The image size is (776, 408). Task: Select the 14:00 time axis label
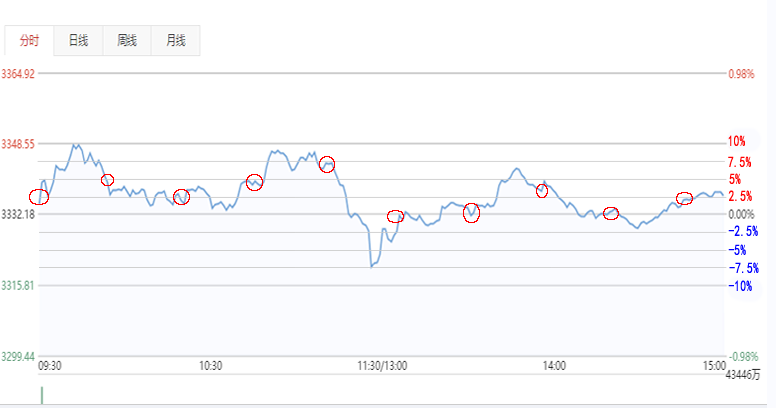click(553, 367)
